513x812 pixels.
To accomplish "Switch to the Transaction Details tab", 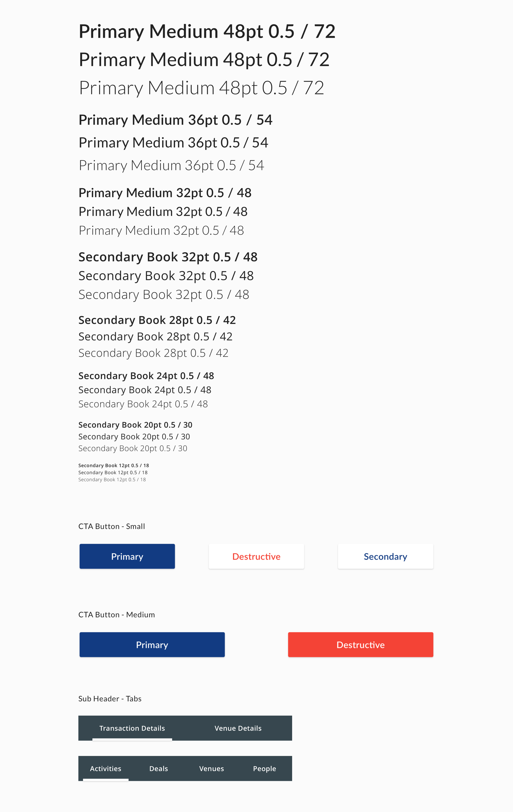I will click(x=132, y=728).
